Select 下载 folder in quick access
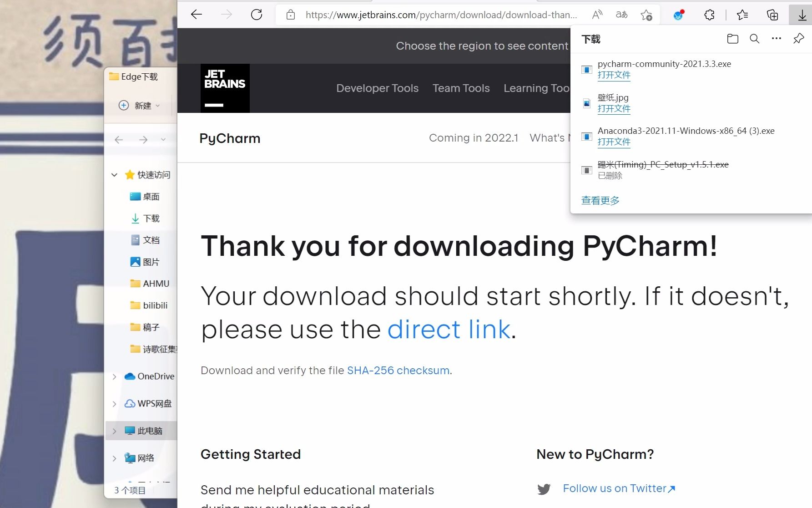 (x=145, y=218)
